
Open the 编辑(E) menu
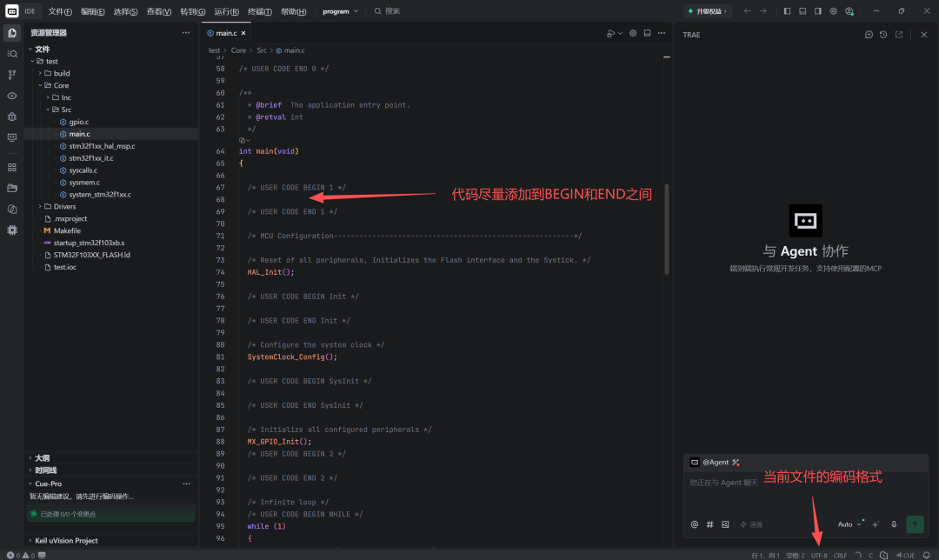[x=93, y=11]
